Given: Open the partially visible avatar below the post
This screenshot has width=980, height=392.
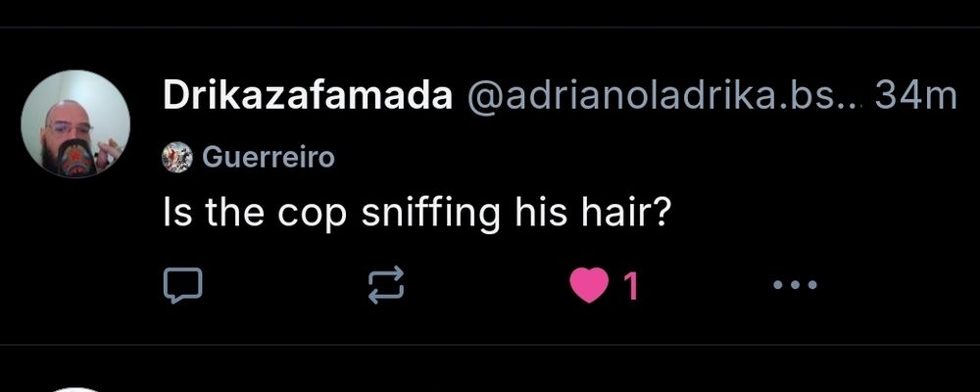Looking at the screenshot, I should tap(75, 389).
